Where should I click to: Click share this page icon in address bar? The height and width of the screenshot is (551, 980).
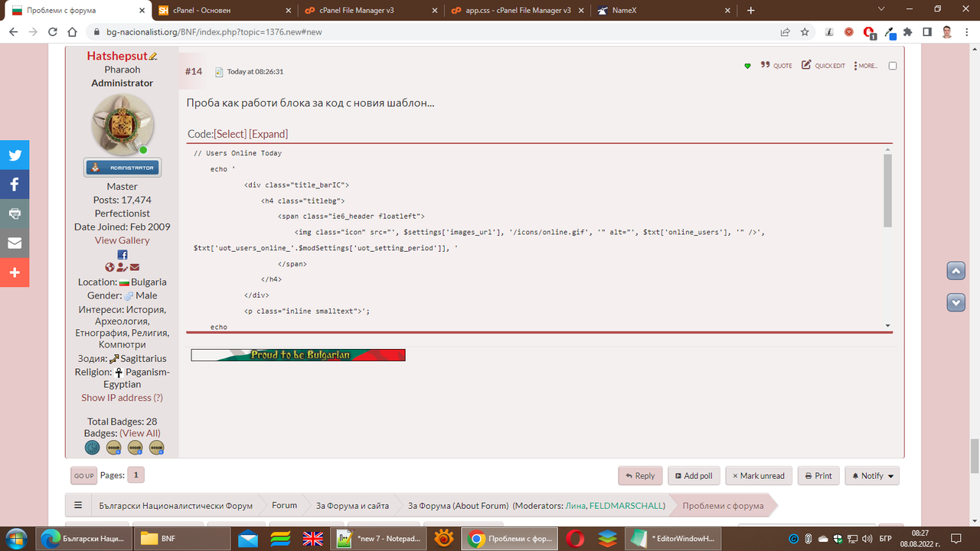785,32
